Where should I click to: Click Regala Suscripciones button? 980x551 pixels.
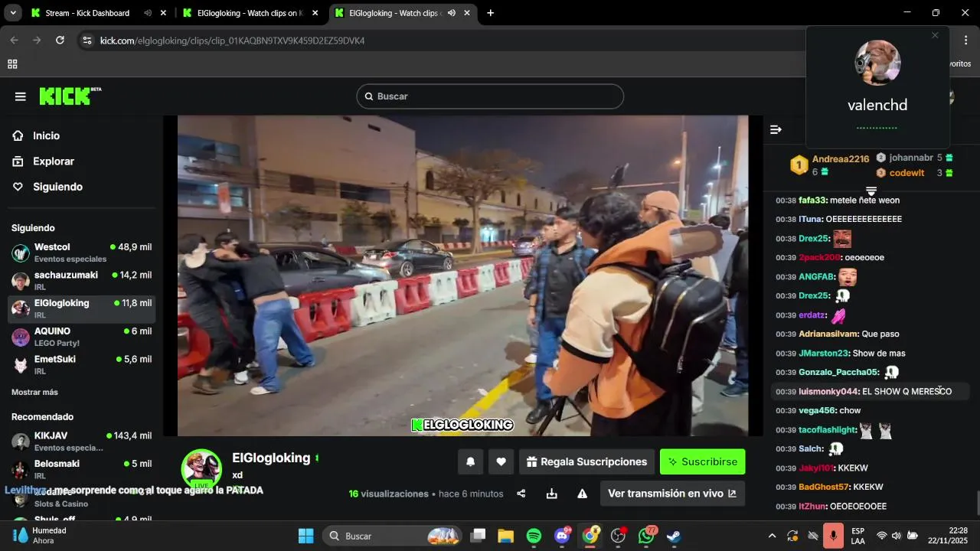pyautogui.click(x=587, y=461)
